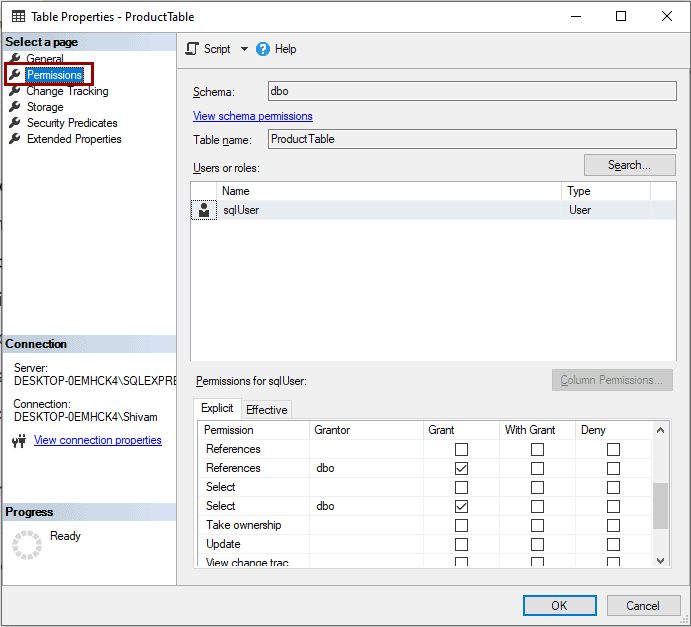
Task: Check With Grant for Update
Action: click(537, 544)
